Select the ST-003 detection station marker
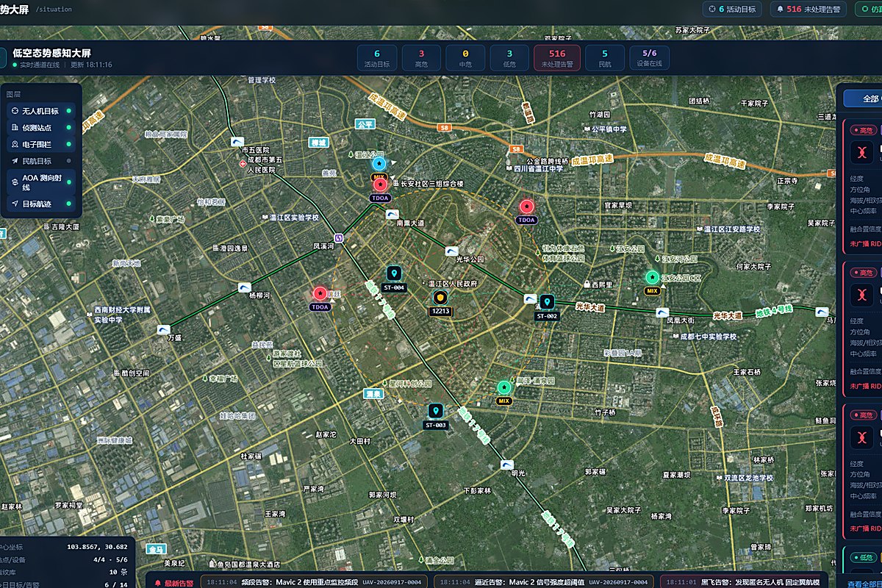The width and height of the screenshot is (882, 588). point(436,411)
